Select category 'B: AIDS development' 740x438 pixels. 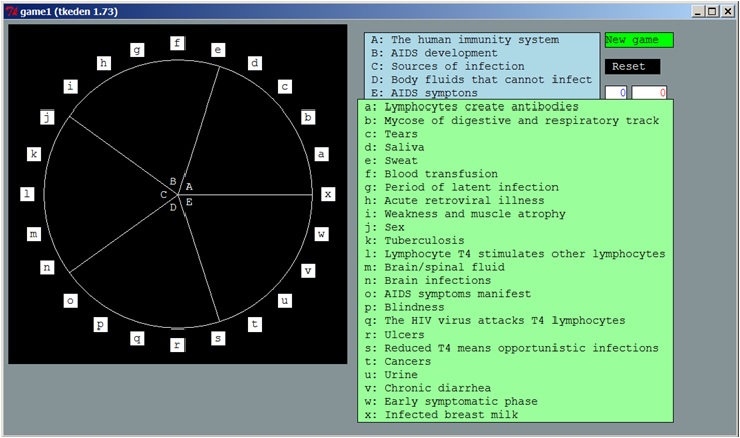(434, 53)
